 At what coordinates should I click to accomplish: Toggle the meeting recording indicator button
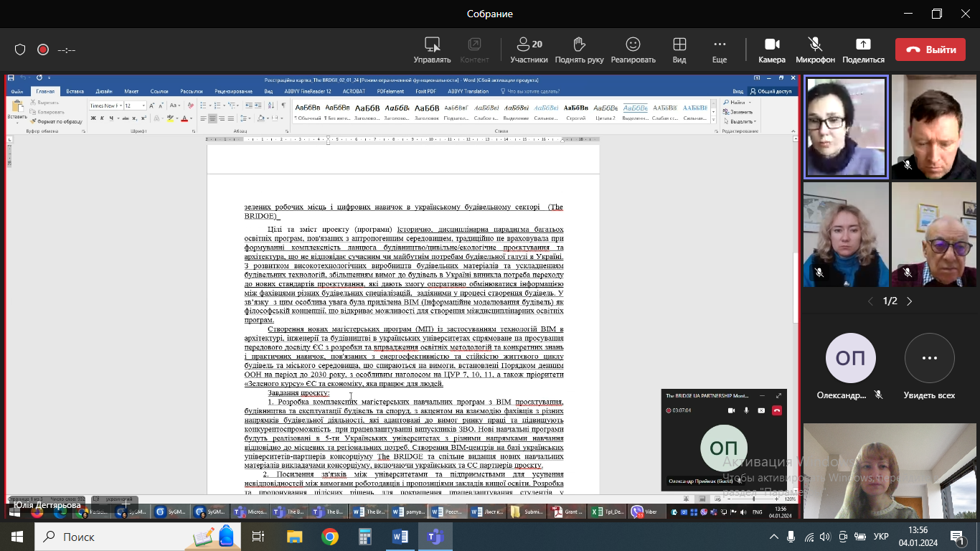click(x=43, y=50)
